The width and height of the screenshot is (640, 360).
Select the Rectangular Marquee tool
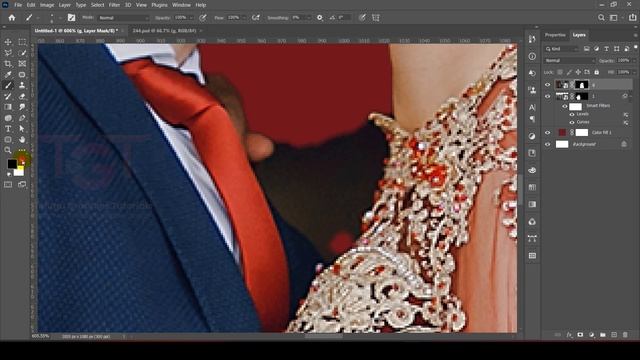point(22,42)
